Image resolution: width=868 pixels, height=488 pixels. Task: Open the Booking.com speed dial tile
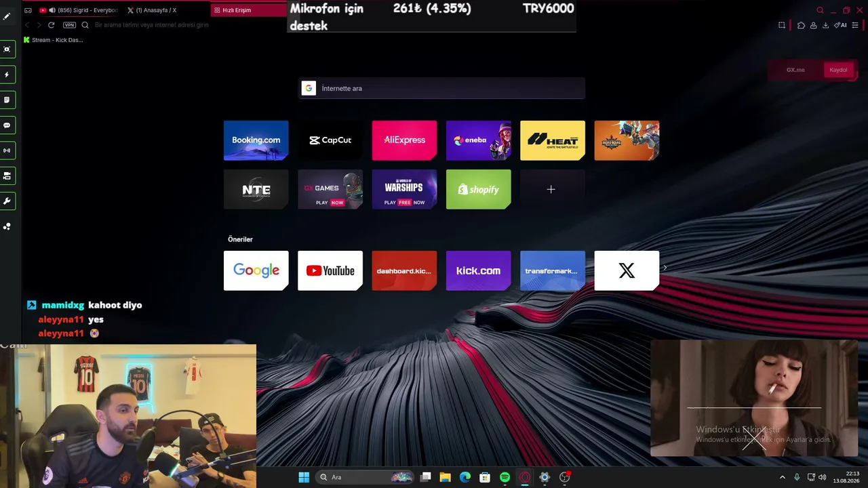(256, 140)
